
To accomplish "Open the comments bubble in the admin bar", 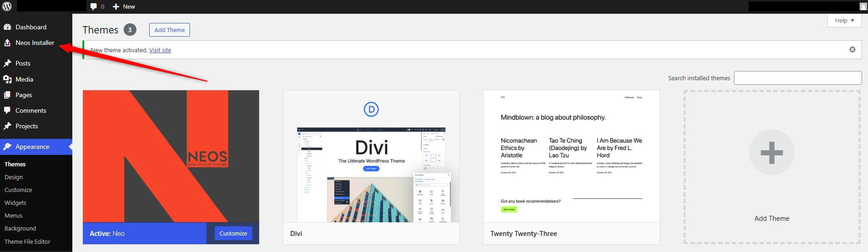I will click(93, 6).
